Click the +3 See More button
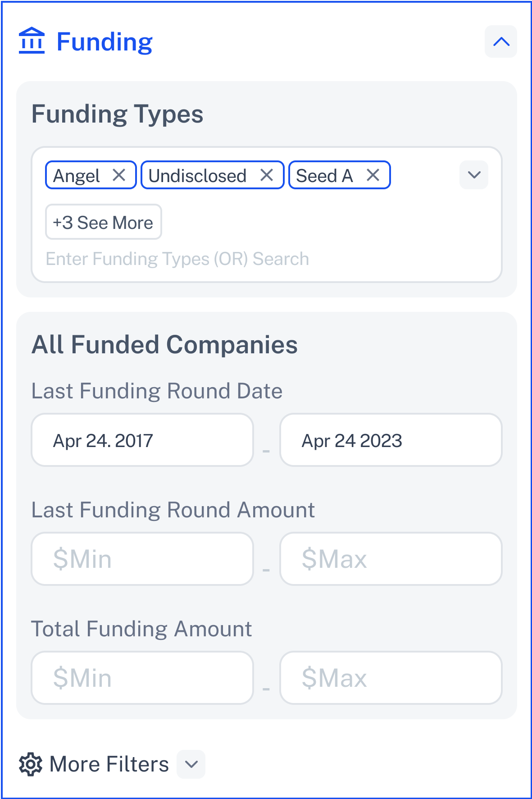532x799 pixels. (x=103, y=222)
